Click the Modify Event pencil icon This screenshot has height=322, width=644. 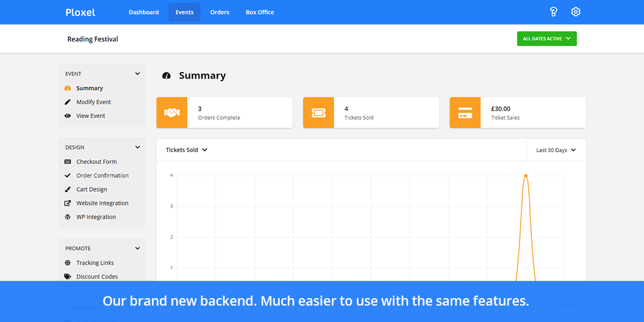click(68, 102)
